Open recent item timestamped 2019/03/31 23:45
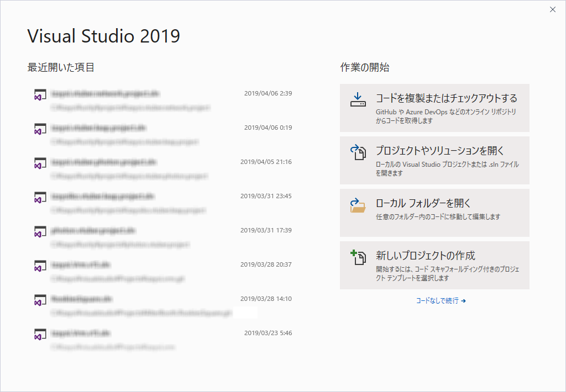 pyautogui.click(x=163, y=203)
